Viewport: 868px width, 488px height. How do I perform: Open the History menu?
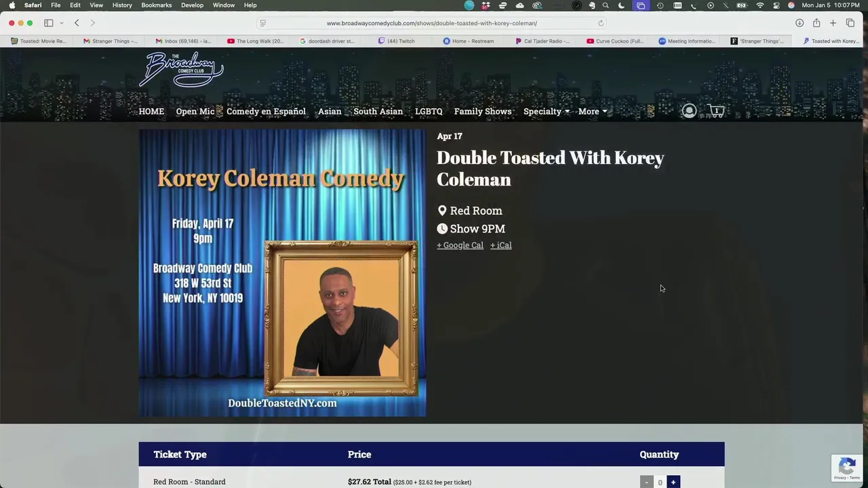(x=122, y=5)
